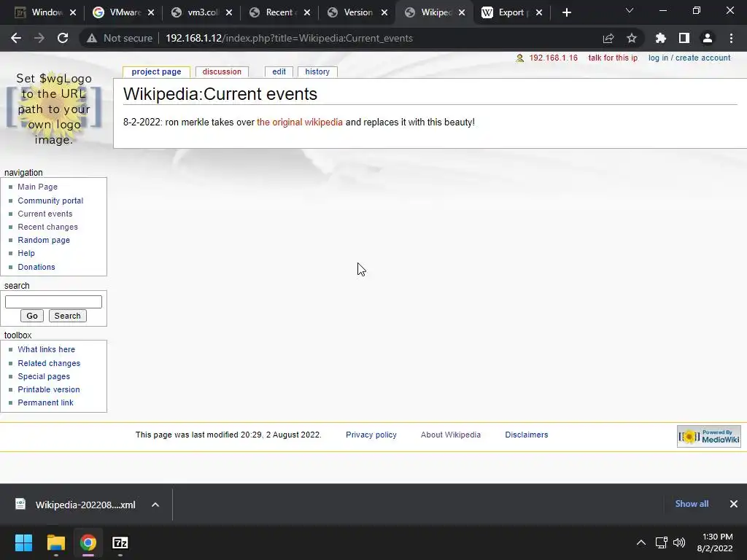Open the Extensions puzzle icon
747x560 pixels.
[x=660, y=38]
